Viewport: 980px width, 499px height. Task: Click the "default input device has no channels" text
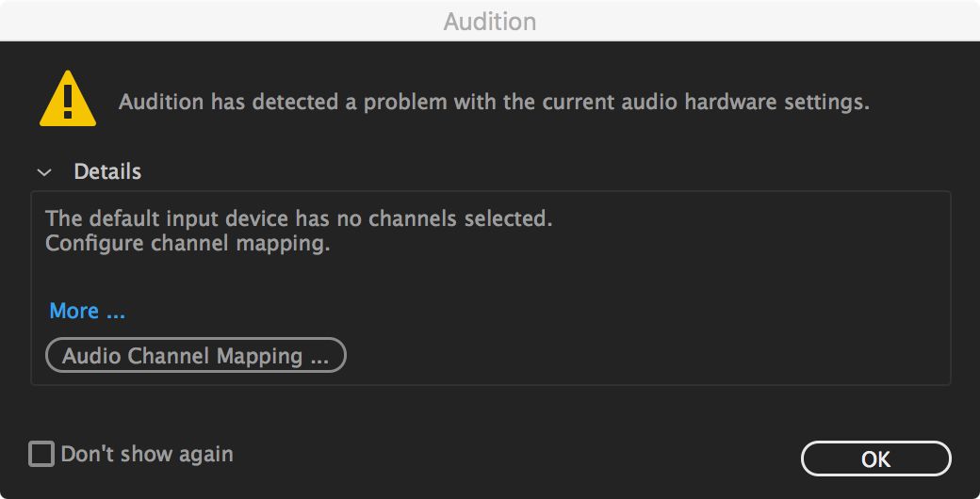tap(298, 218)
